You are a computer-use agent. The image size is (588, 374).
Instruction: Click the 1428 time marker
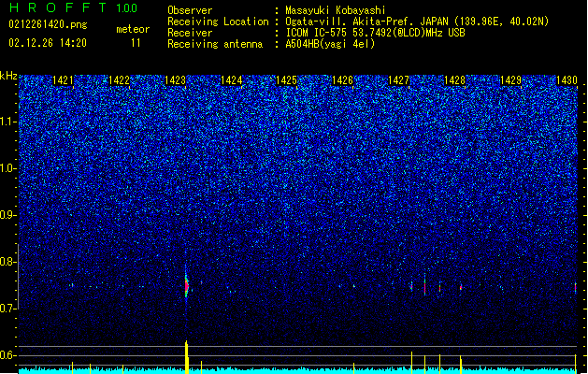[x=455, y=80]
